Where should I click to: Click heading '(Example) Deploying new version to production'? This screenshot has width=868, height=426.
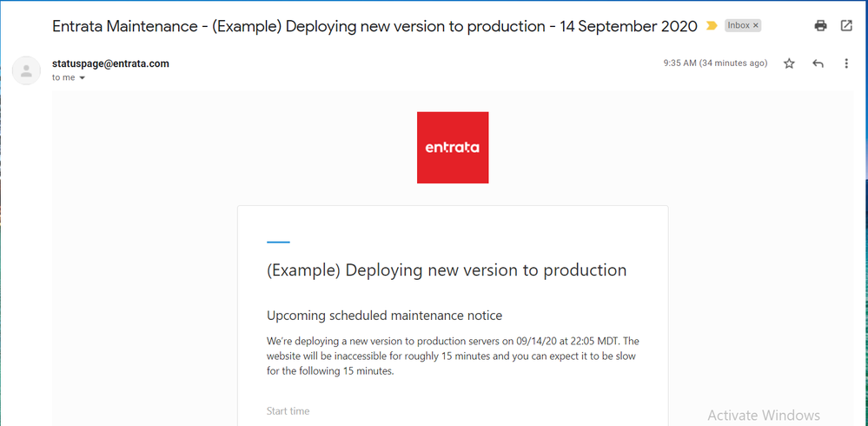tap(447, 270)
